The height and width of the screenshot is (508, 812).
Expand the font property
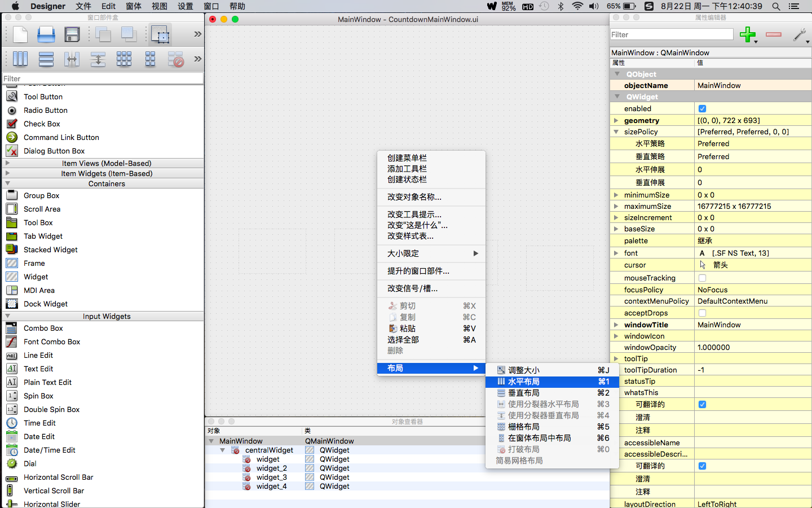616,253
